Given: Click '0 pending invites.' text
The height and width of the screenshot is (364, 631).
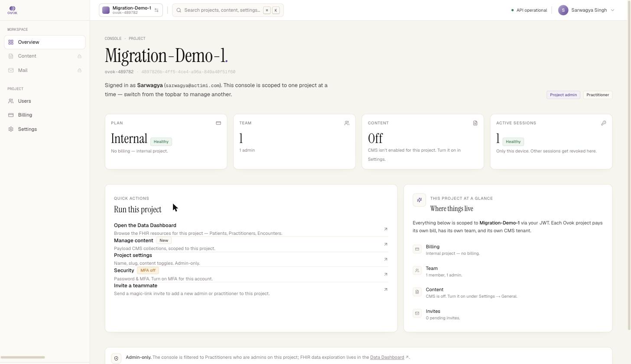Looking at the screenshot, I should point(443,318).
